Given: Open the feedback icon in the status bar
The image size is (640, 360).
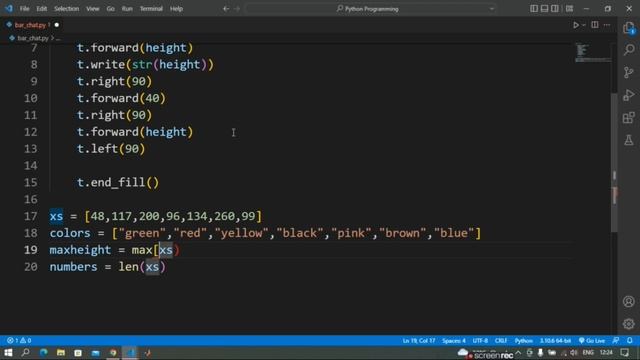Looking at the screenshot, I should (616, 340).
